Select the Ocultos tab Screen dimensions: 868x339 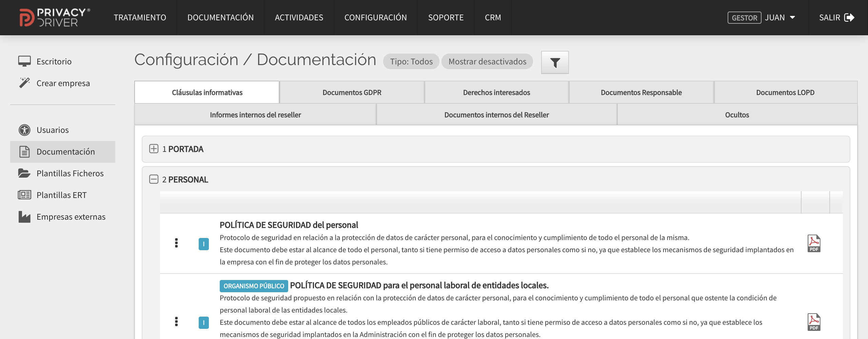click(x=737, y=115)
